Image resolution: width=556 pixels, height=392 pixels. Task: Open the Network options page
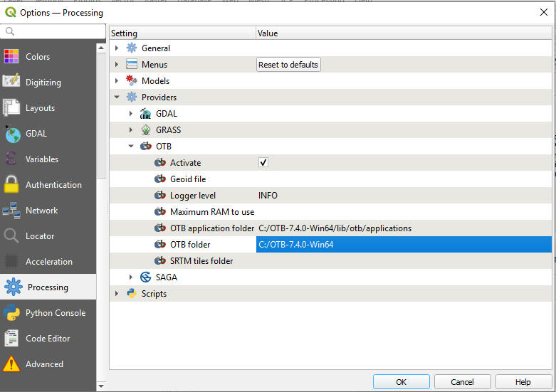[x=48, y=210]
